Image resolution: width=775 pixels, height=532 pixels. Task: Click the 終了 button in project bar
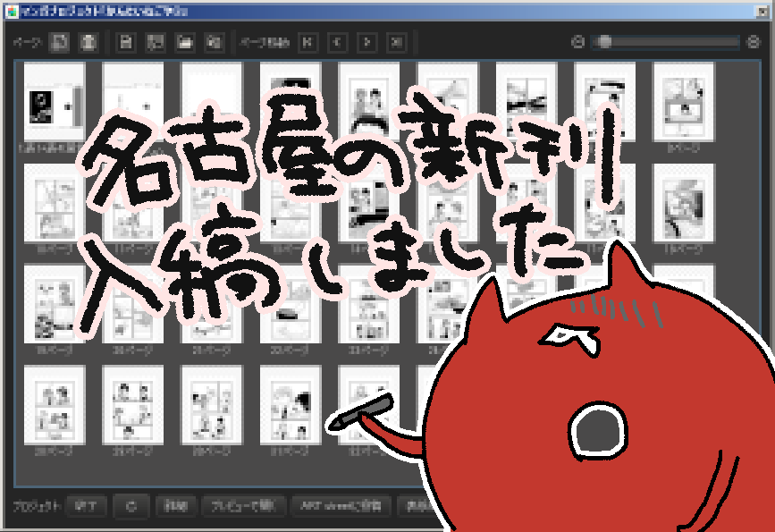[x=86, y=506]
